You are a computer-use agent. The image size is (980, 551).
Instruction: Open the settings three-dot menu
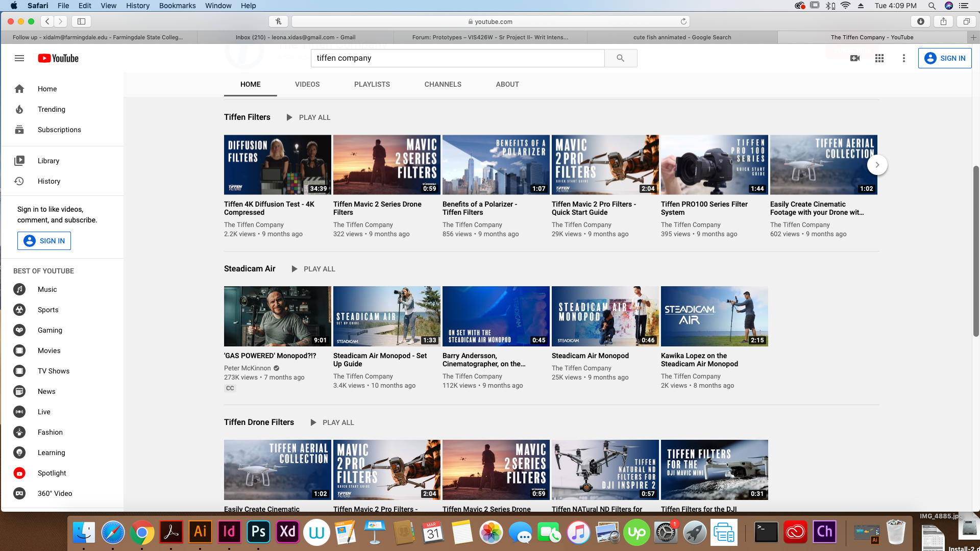(x=904, y=58)
